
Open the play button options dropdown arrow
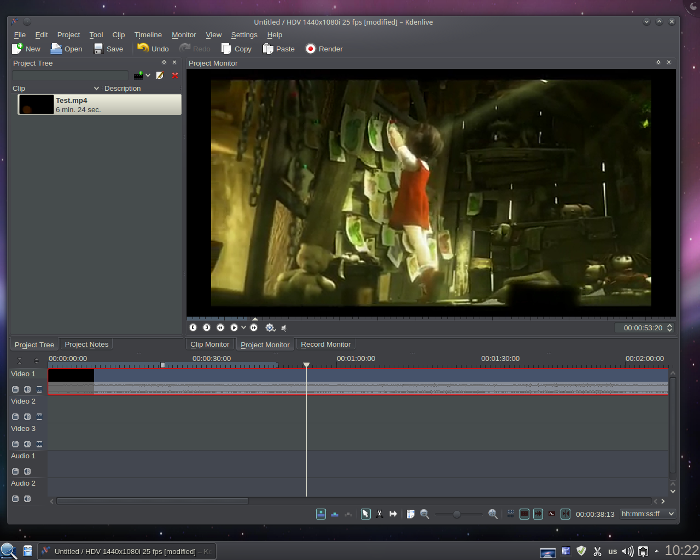tap(243, 328)
